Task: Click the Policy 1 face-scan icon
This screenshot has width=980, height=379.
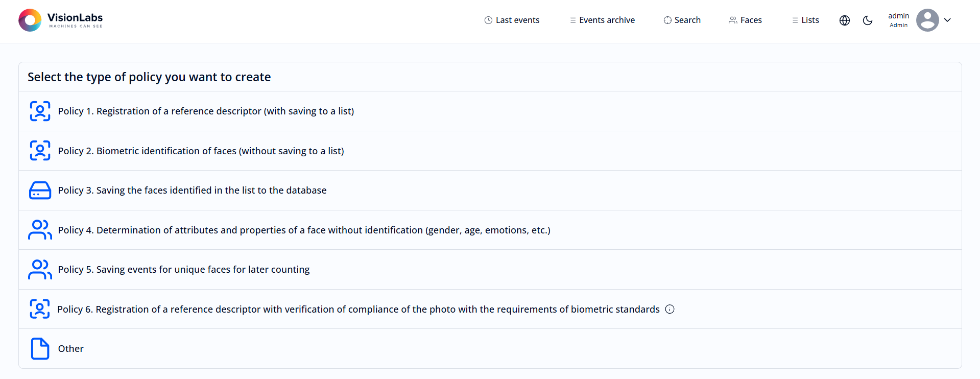Action: tap(40, 111)
